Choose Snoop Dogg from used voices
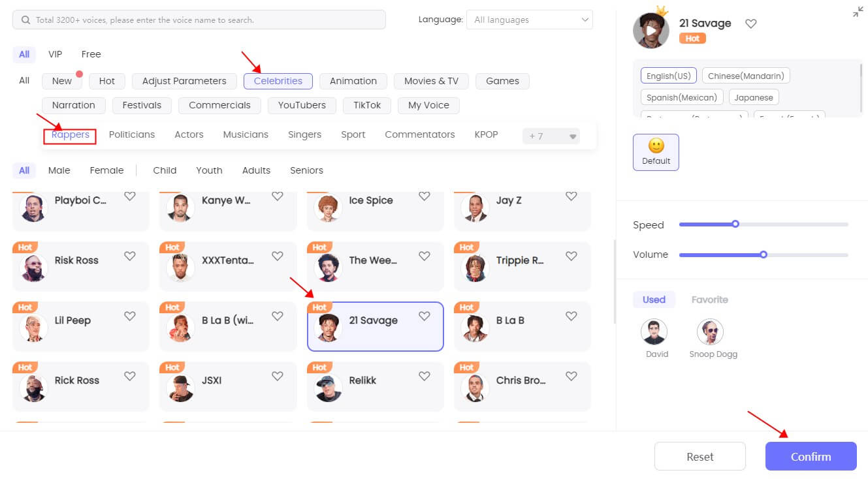Image resolution: width=868 pixels, height=479 pixels. (x=710, y=332)
